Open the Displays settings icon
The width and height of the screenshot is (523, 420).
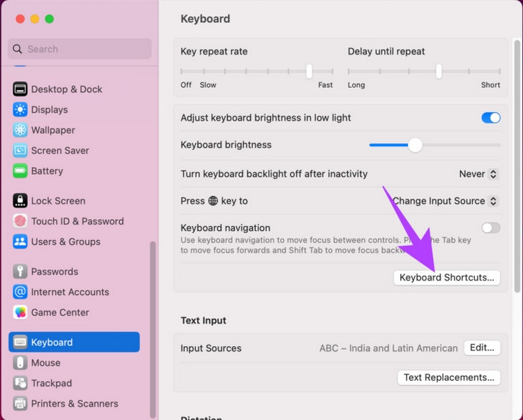[20, 110]
